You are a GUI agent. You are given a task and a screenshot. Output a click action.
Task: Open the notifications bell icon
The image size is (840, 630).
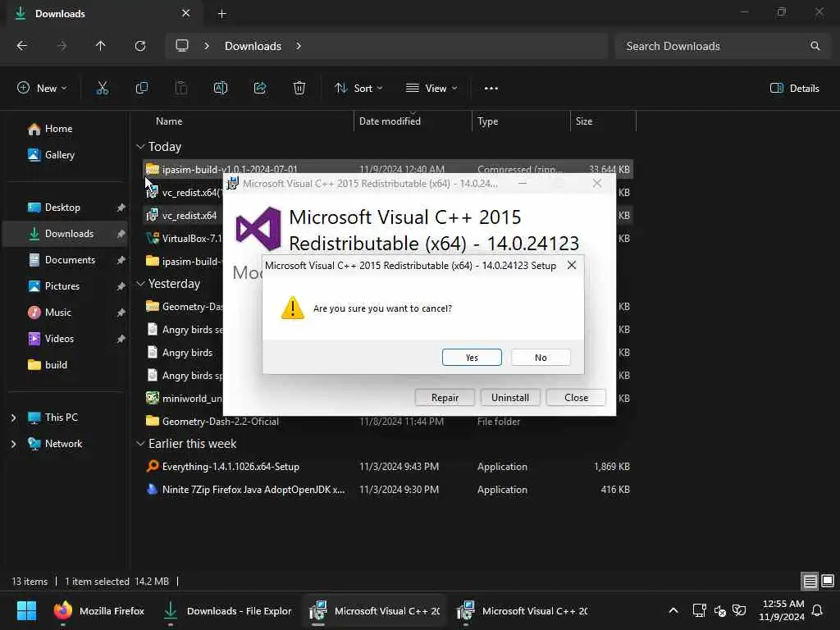(818, 610)
